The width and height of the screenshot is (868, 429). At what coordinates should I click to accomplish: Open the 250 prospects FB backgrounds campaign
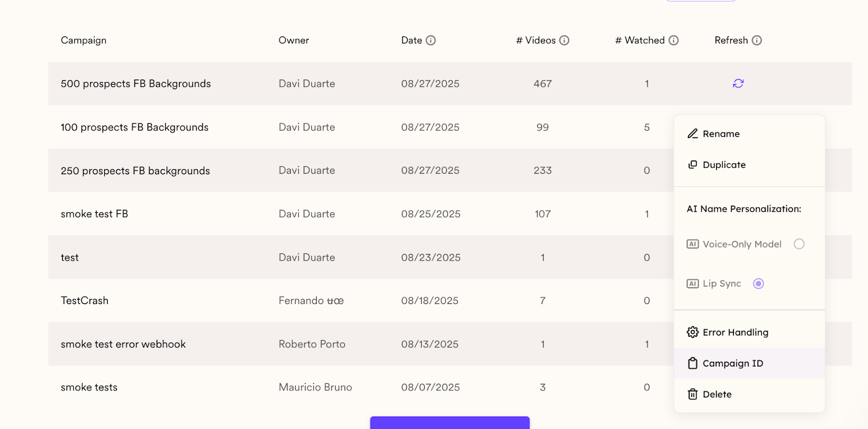135,171
